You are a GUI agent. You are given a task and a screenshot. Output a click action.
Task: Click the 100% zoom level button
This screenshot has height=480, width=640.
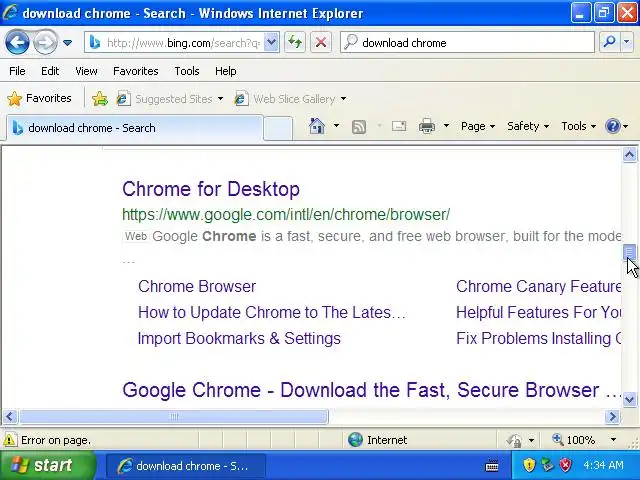tap(573, 440)
